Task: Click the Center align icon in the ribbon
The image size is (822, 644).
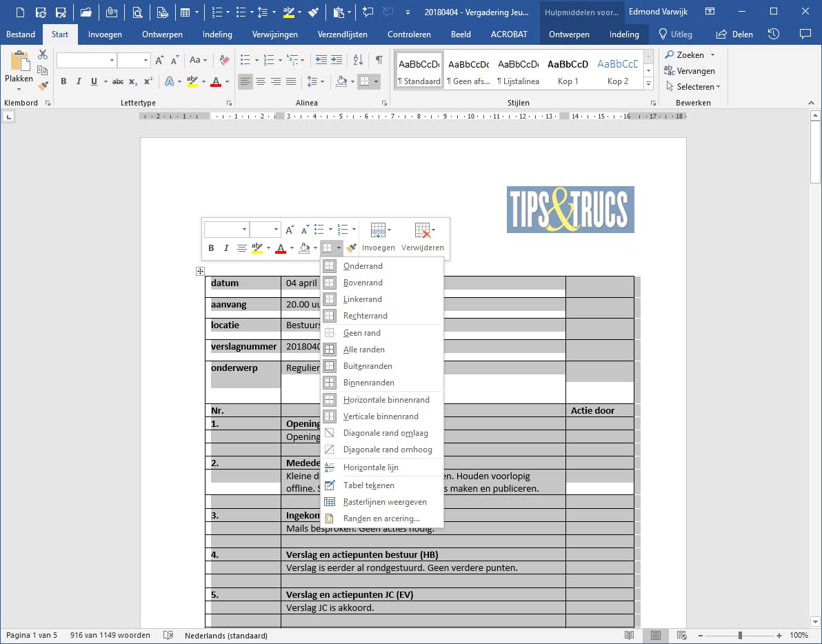Action: [x=261, y=81]
